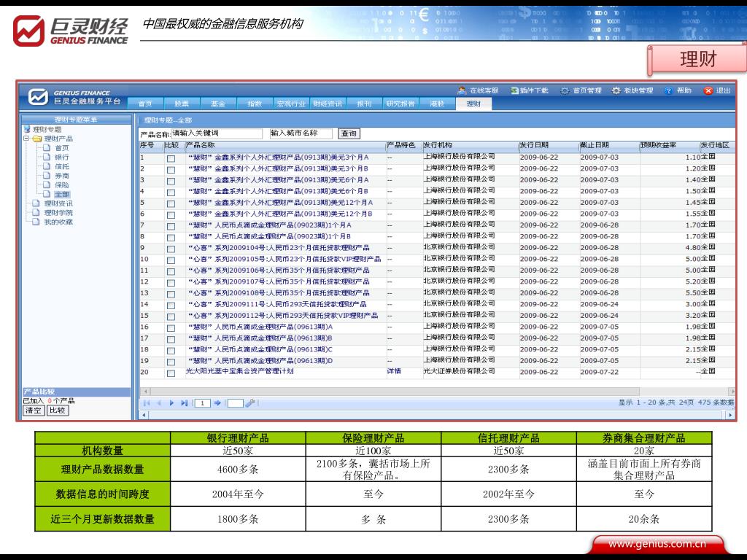Screen dimensions: 747x560
Task: Check compare box for row 18
Action: coord(171,351)
